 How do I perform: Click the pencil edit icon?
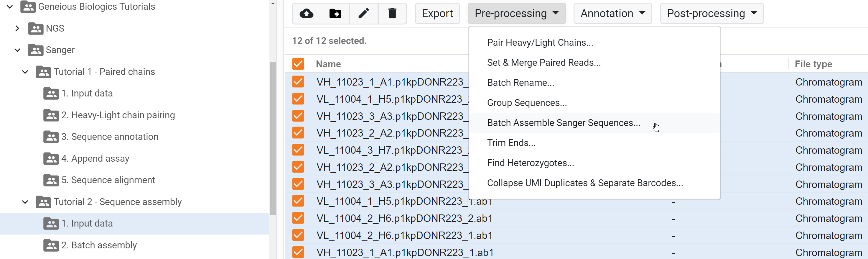coord(364,14)
